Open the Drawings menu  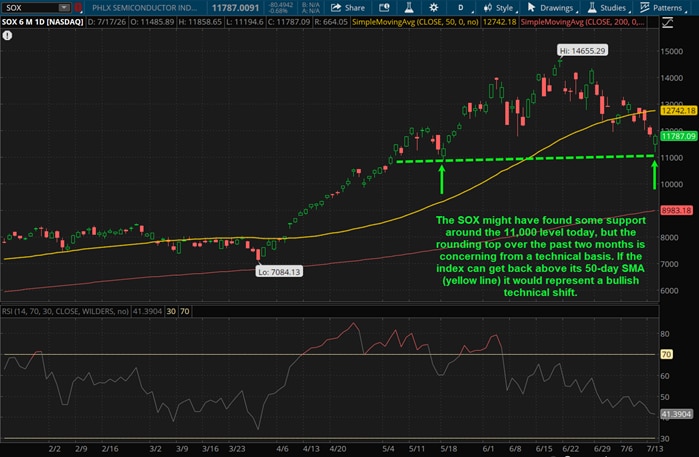[x=551, y=8]
